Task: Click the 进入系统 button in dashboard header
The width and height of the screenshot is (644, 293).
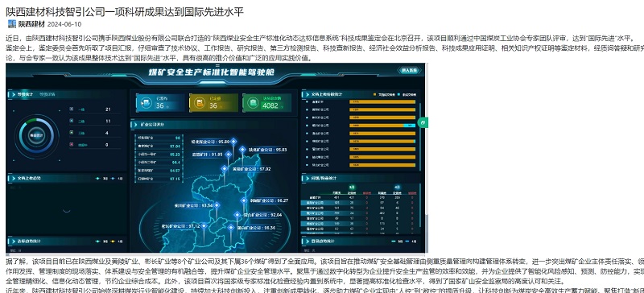Action: coord(409,70)
